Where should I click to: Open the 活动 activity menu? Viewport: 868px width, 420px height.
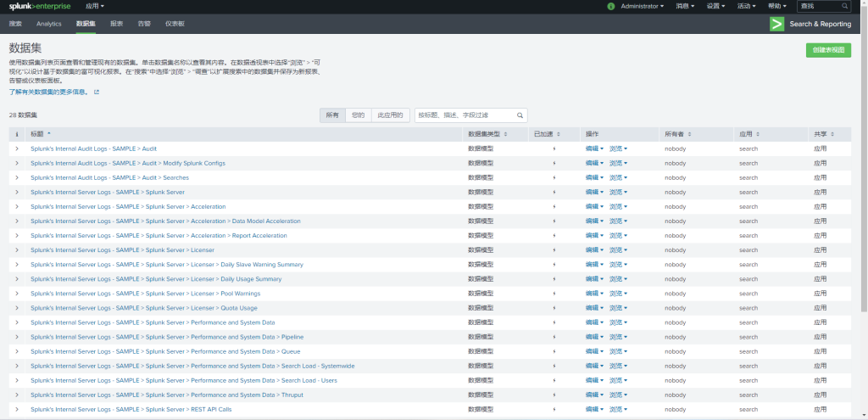point(746,6)
